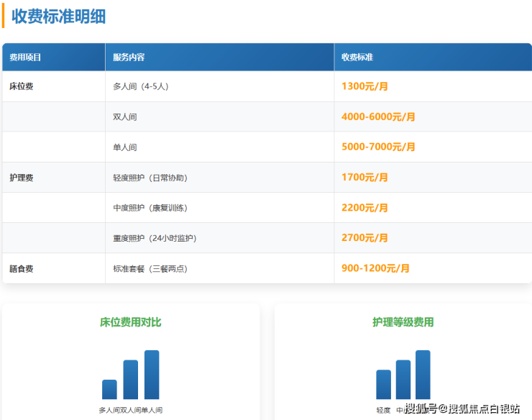
Task: Click the 4000-6000元/月 price for 双人间
Action: coord(378,117)
